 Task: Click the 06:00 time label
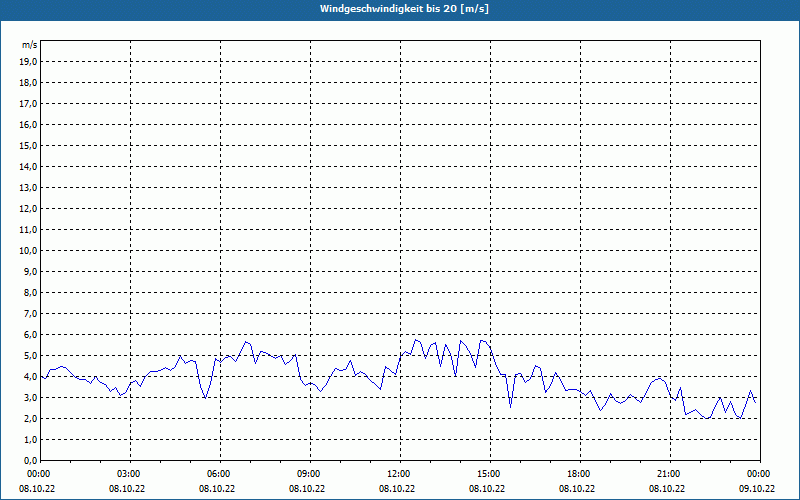point(220,474)
